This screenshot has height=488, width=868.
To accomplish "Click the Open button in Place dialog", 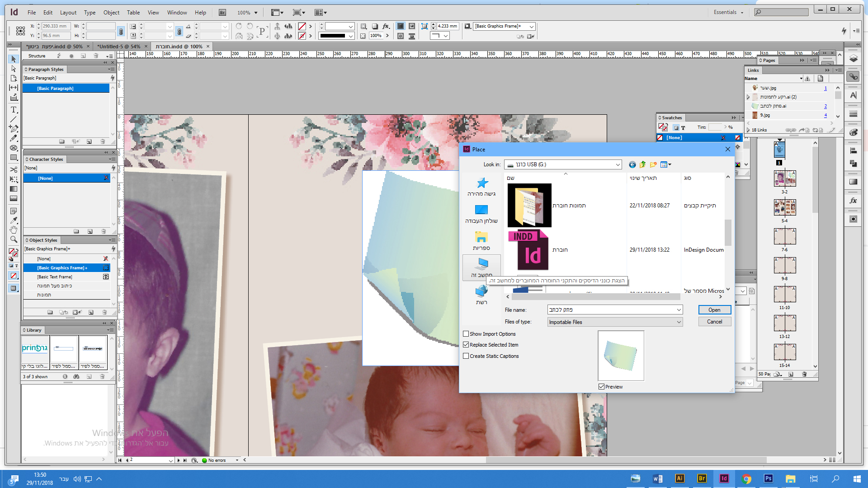I will 714,310.
